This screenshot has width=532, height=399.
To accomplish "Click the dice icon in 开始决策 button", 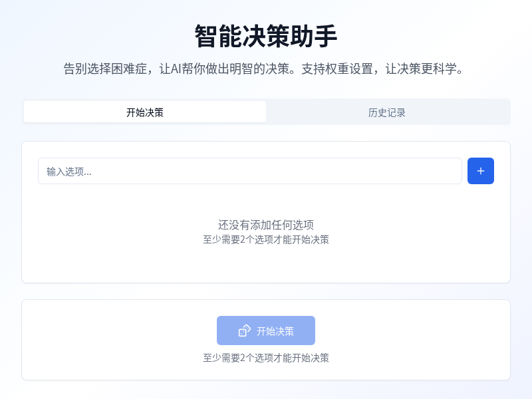I will click(244, 331).
